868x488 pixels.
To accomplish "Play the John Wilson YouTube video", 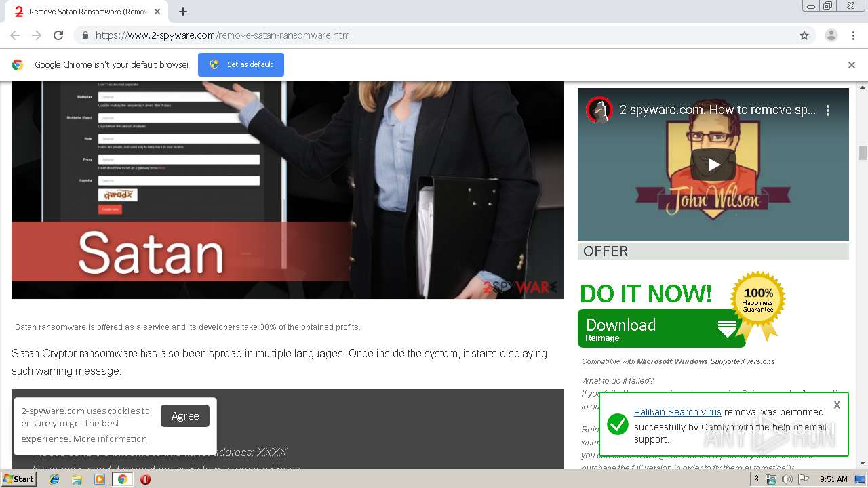I will click(x=713, y=165).
